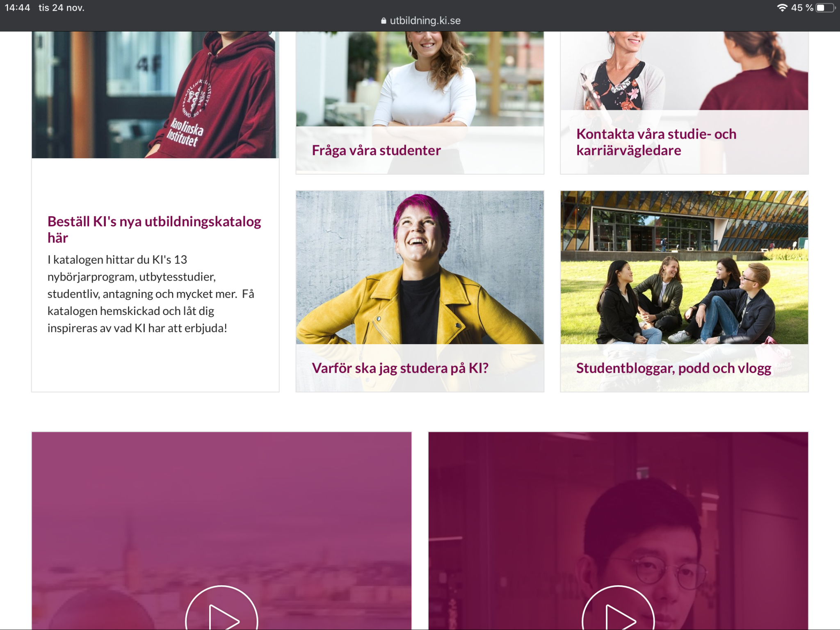Tap photo of career counselor in floral blouse

click(684, 71)
